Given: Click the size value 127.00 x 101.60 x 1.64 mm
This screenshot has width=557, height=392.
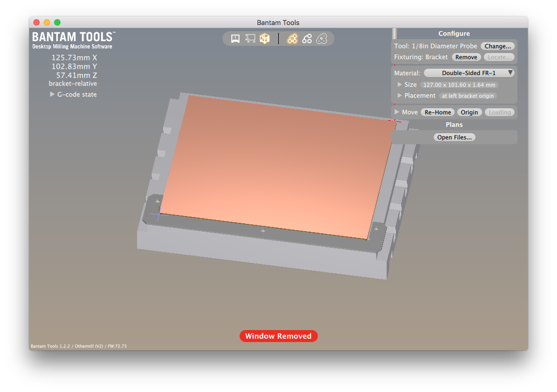Looking at the screenshot, I should 459,85.
